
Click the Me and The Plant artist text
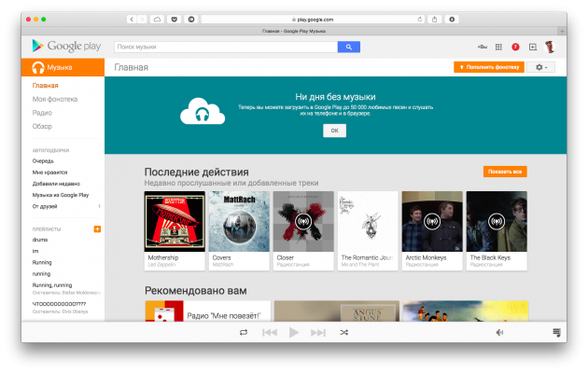tap(360, 265)
